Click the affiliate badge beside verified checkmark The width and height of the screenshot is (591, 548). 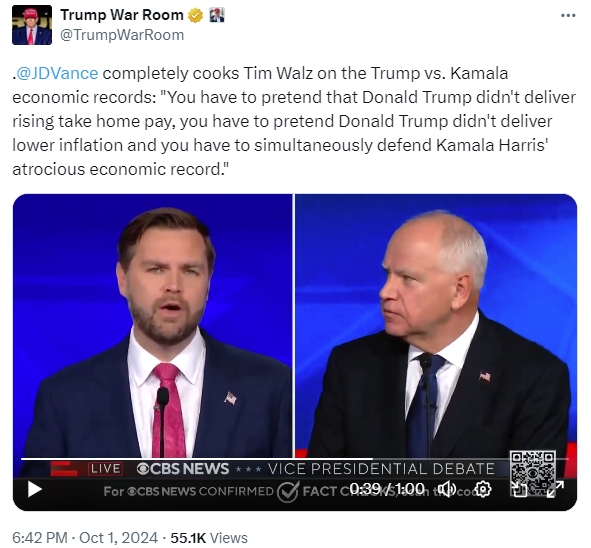tap(217, 15)
